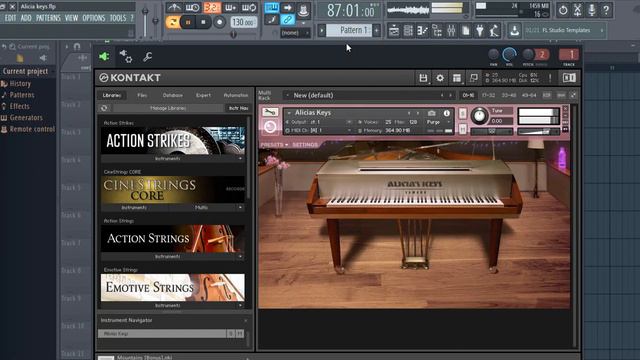
Task: Open Kontakt workspace layout icon
Action: tap(457, 78)
